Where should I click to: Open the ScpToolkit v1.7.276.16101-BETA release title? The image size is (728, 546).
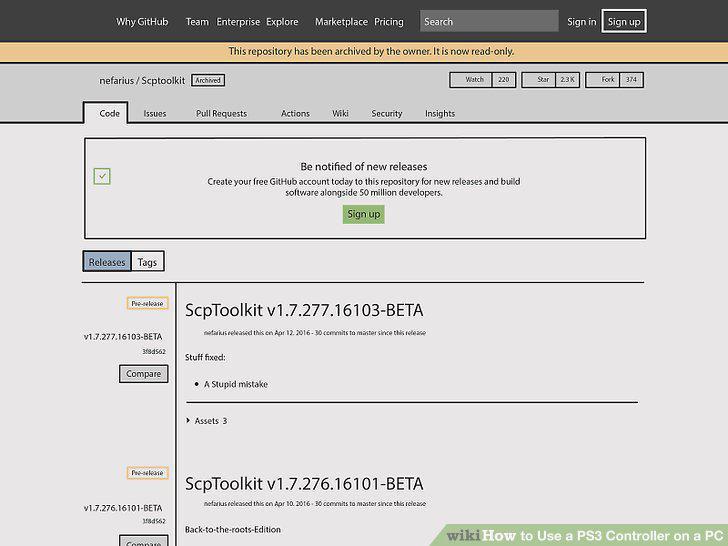click(304, 484)
